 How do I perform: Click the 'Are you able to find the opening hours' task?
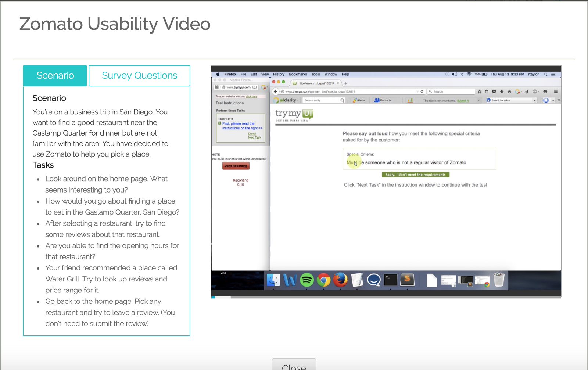tap(112, 251)
